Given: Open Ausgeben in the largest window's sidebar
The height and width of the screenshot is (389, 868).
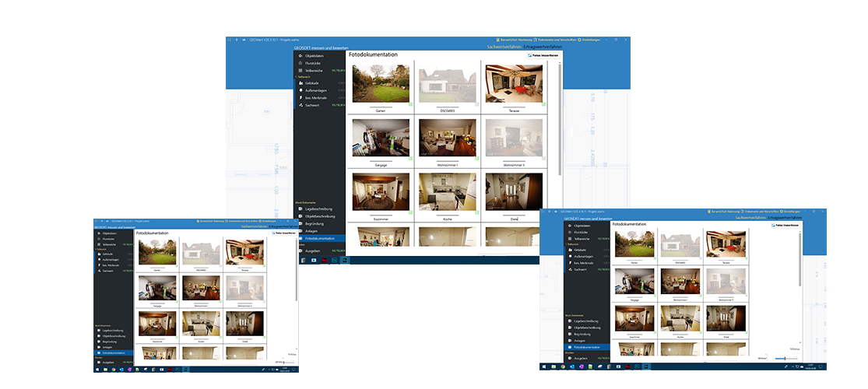Looking at the screenshot, I should pyautogui.click(x=313, y=251).
